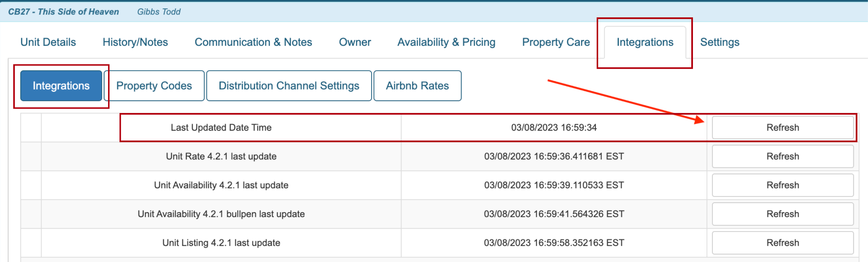868x262 pixels.
Task: Switch to the History/Notes tab
Action: (135, 42)
